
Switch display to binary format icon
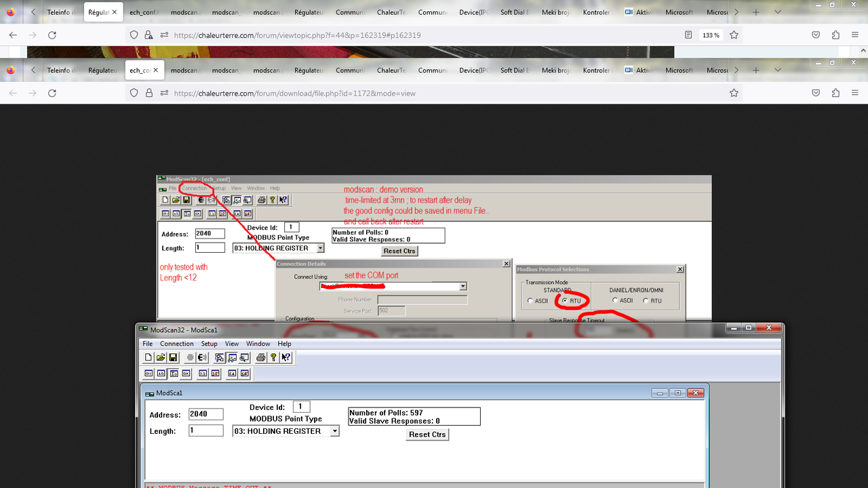point(149,373)
